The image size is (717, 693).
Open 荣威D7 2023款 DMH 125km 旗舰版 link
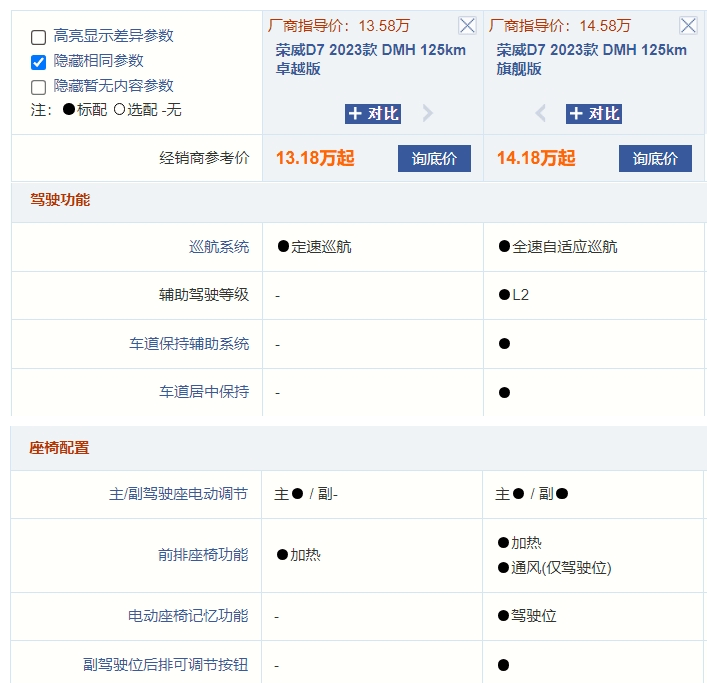pos(591,59)
